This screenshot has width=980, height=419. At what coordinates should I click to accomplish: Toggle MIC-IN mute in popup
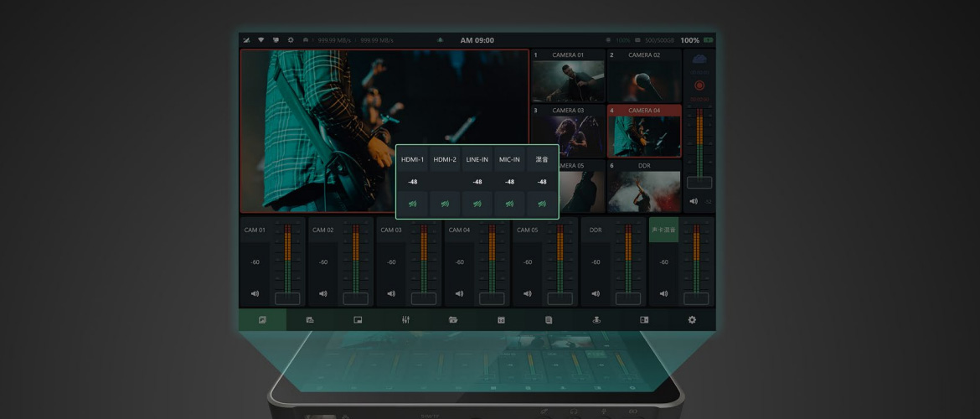pos(509,204)
